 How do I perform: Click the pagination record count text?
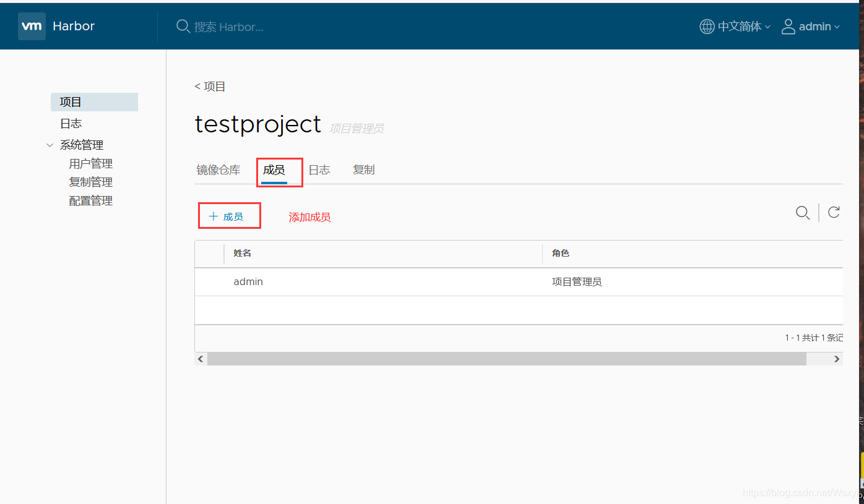pos(814,338)
